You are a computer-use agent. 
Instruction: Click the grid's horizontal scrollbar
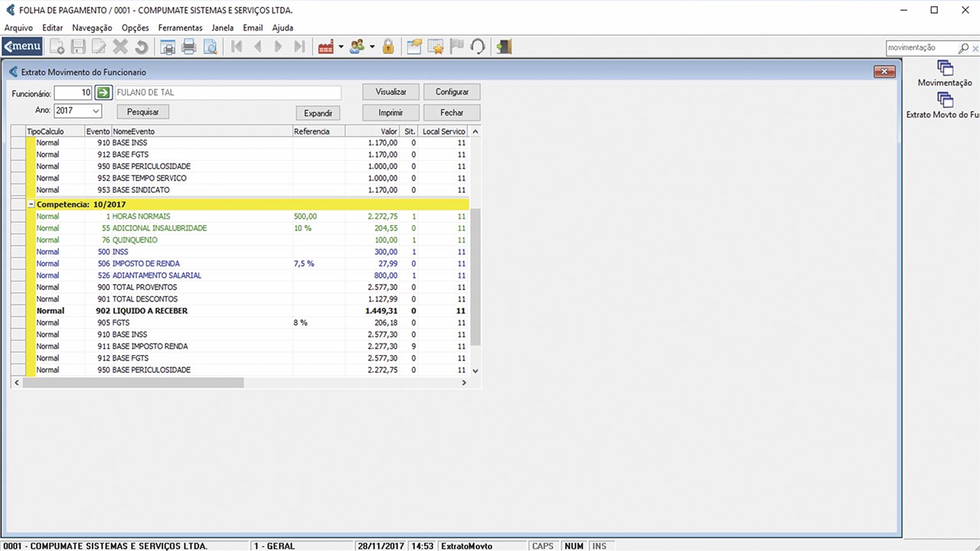click(x=133, y=383)
